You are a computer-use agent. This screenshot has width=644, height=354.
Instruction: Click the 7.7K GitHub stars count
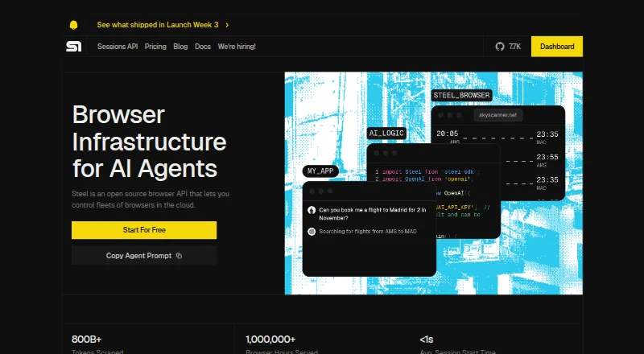pos(514,47)
